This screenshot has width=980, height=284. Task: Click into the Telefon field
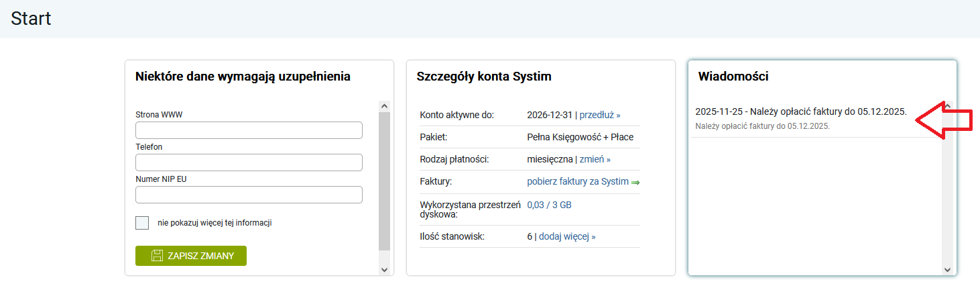[x=249, y=162]
